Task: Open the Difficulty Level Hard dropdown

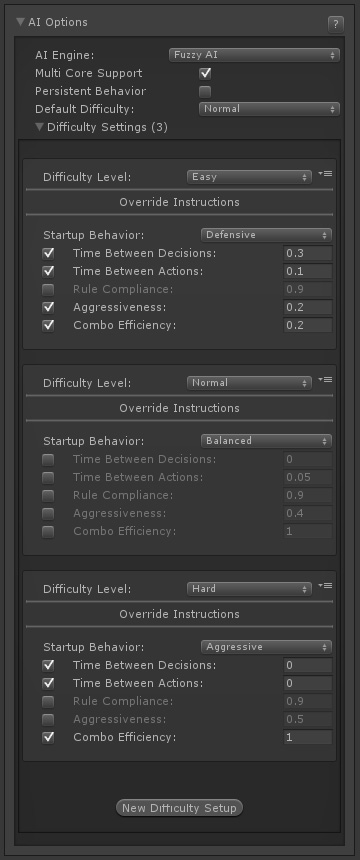Action: (x=249, y=589)
